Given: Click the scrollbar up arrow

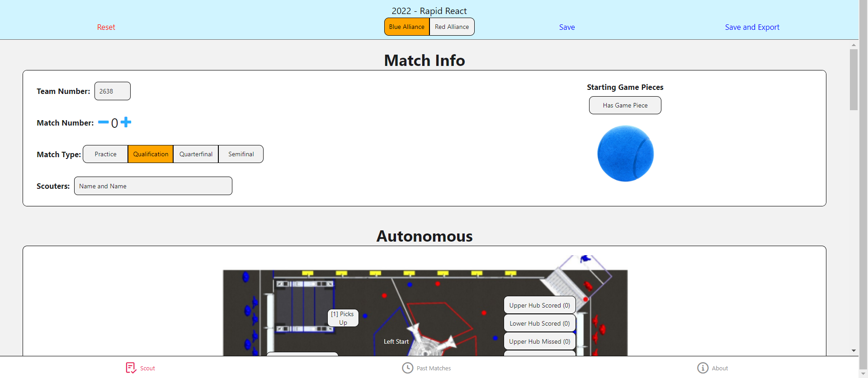Looking at the screenshot, I should coord(854,45).
